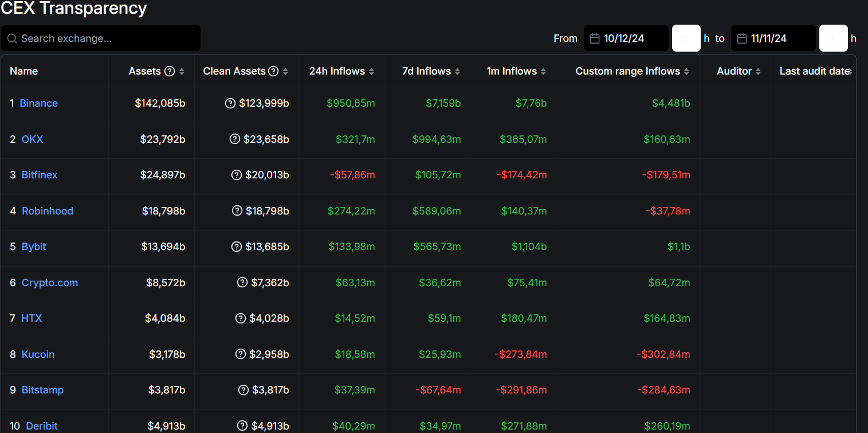Click the calendar icon in the From date
This screenshot has width=868, height=433.
tap(595, 38)
